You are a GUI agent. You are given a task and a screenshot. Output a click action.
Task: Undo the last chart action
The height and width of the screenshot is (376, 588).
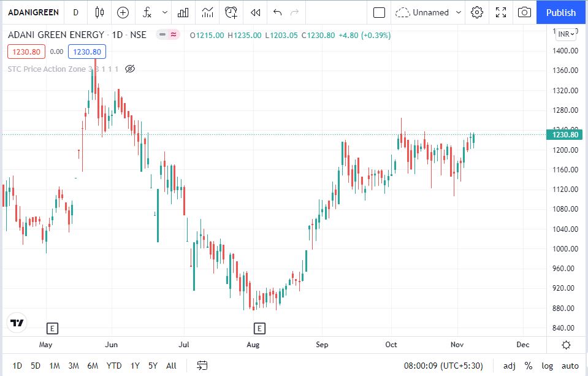click(x=277, y=12)
